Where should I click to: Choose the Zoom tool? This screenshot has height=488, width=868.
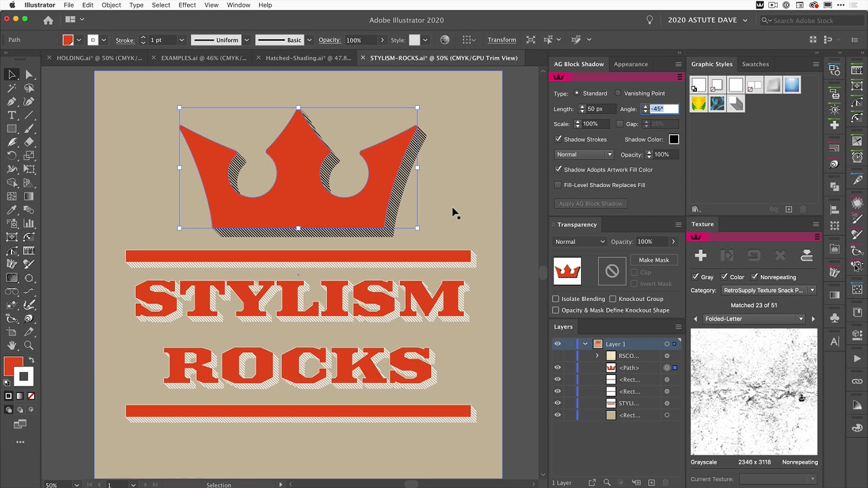[x=29, y=346]
